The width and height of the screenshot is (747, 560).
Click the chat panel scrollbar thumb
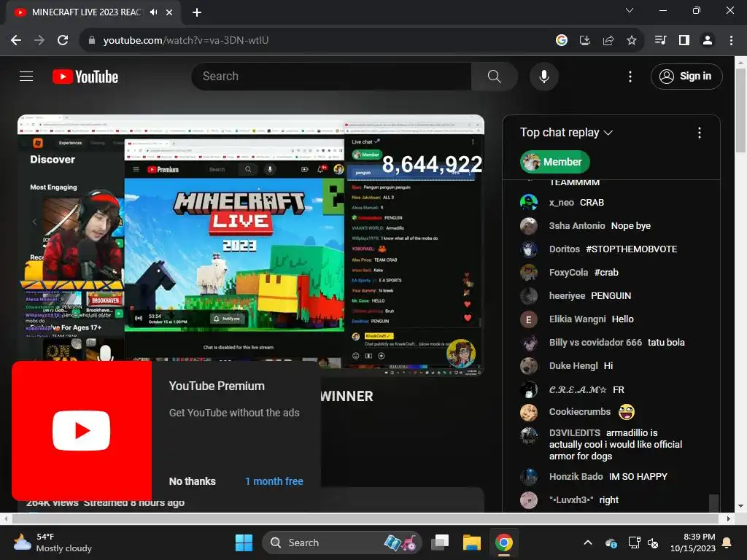click(x=713, y=503)
